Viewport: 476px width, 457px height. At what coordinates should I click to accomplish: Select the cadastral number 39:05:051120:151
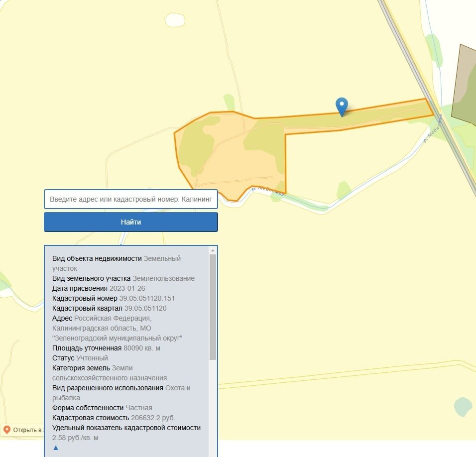147,298
